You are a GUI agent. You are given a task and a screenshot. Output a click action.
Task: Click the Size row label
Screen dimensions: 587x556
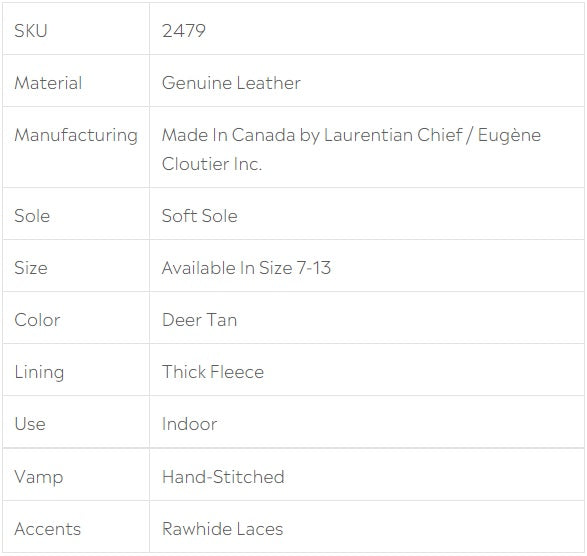(31, 268)
